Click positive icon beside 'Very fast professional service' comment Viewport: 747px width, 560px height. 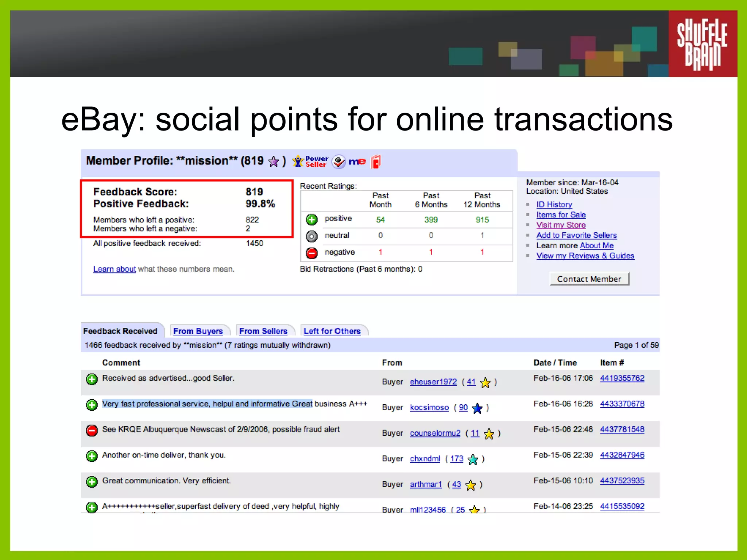[92, 405]
